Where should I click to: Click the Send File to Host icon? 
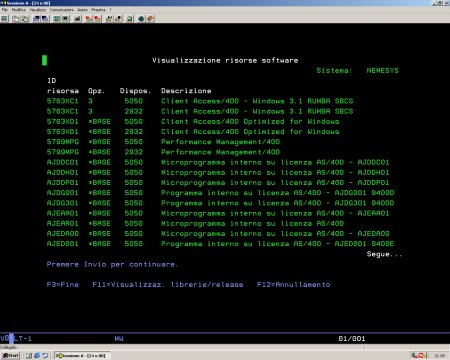pos(36,19)
